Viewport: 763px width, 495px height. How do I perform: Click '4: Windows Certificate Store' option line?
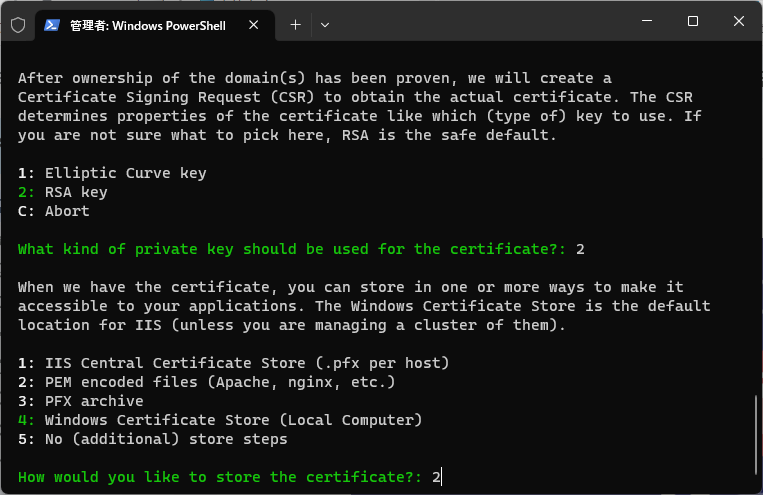point(220,420)
